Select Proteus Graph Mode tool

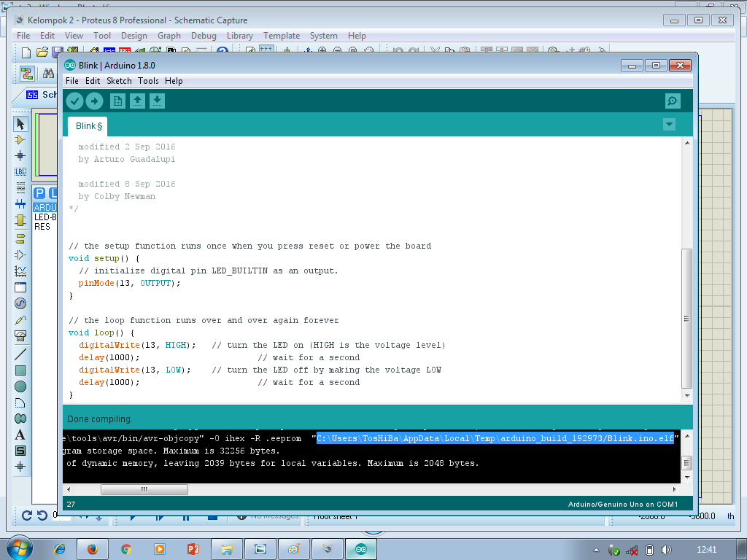[x=20, y=271]
